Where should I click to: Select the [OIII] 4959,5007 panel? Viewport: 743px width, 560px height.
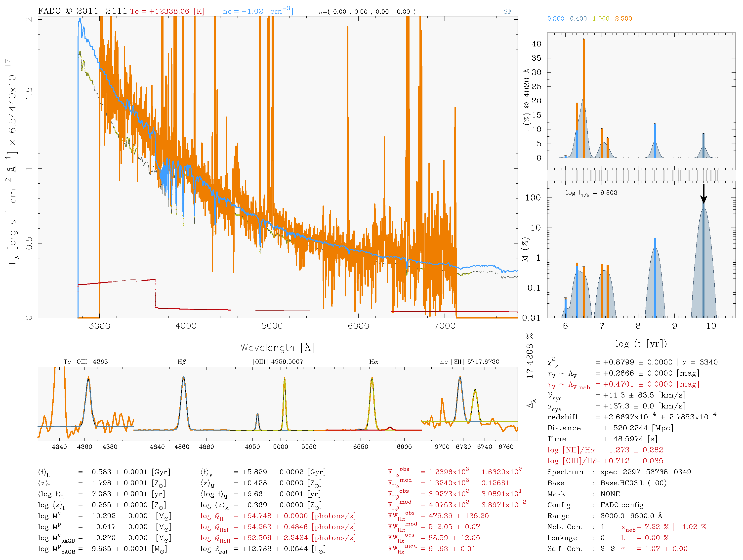click(x=278, y=403)
